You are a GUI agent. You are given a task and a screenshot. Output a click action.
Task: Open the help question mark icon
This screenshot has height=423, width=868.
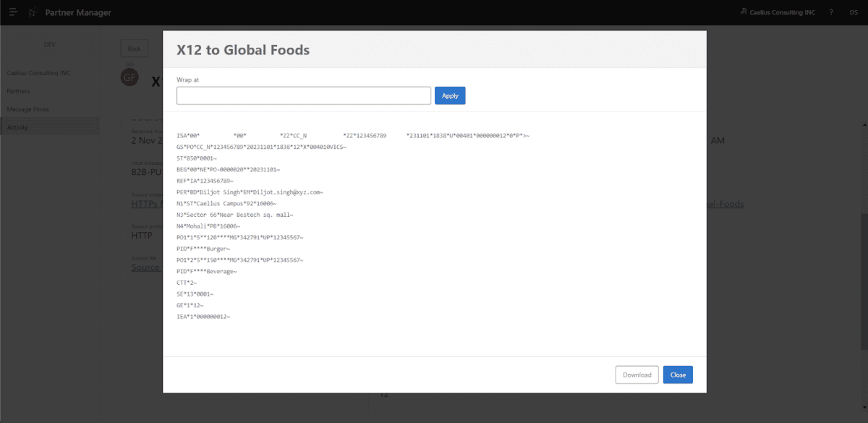point(831,12)
